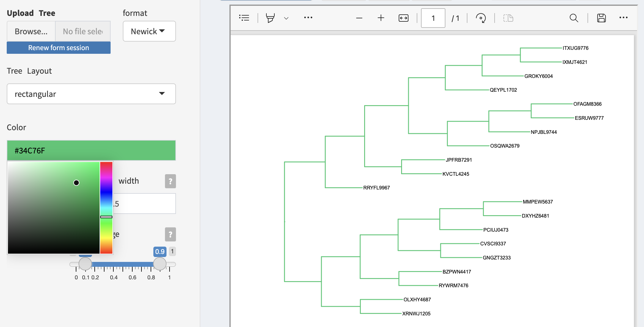The width and height of the screenshot is (644, 327).
Task: Select the highlight annotation tool
Action: [x=270, y=18]
